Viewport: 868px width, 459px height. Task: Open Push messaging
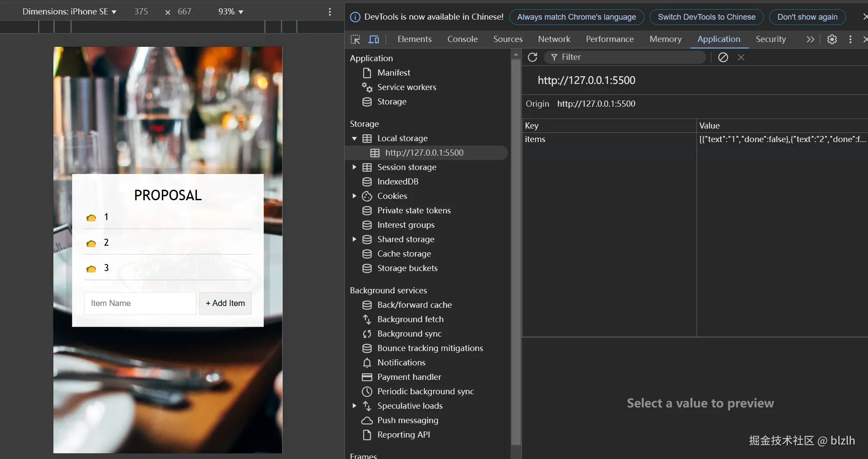pos(408,421)
